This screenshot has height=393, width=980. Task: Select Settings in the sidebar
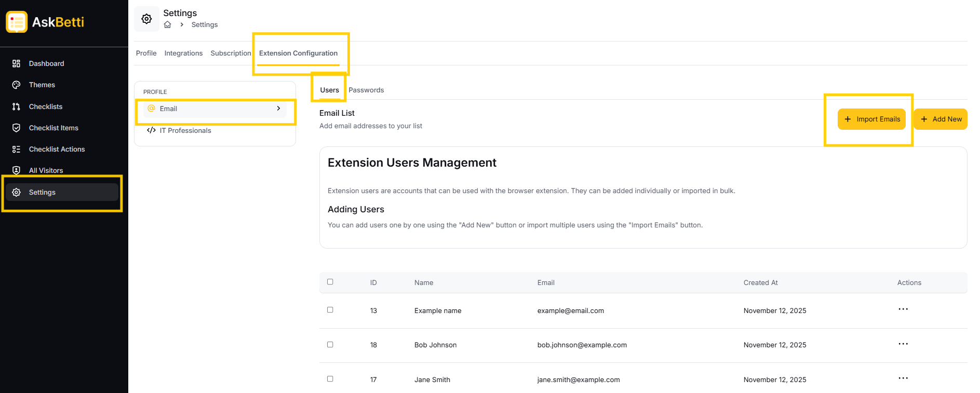click(x=62, y=192)
